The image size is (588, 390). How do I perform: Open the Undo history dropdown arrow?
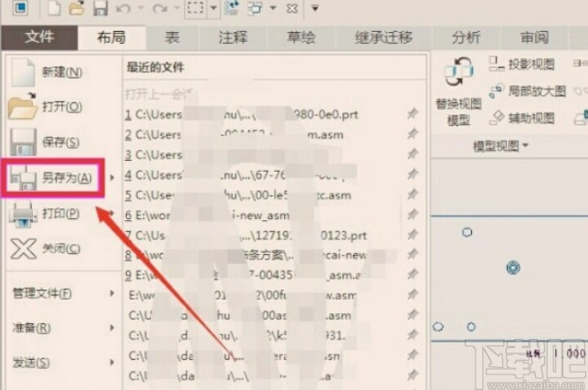141,8
